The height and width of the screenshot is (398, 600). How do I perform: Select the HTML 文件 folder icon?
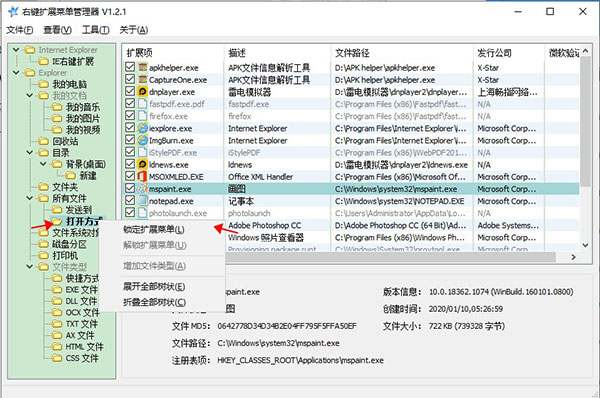click(x=57, y=347)
